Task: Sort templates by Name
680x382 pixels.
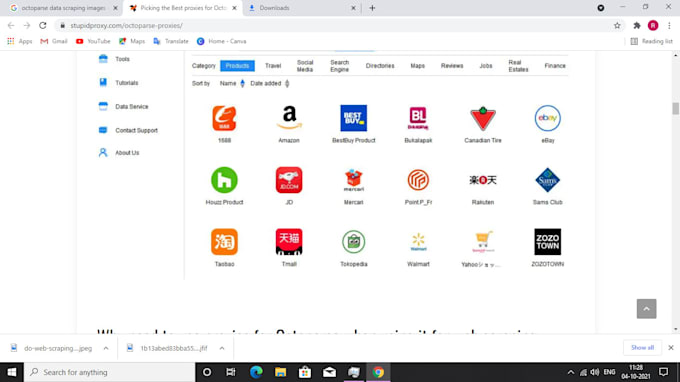Action: (232, 83)
